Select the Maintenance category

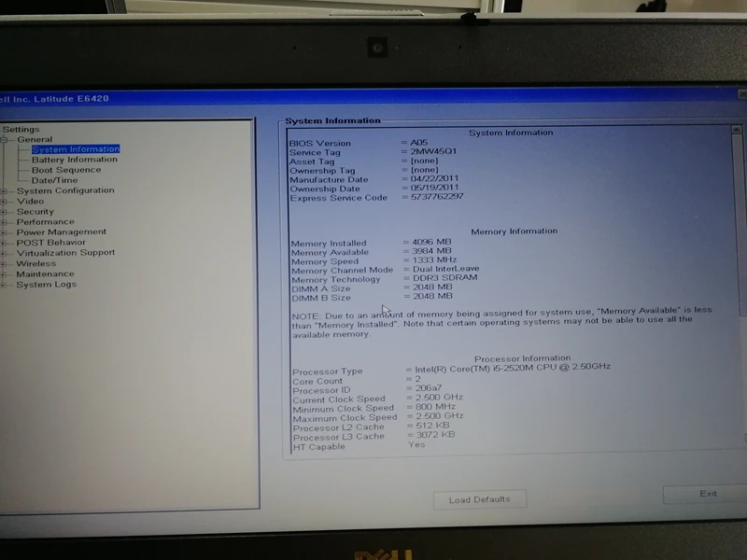point(45,274)
